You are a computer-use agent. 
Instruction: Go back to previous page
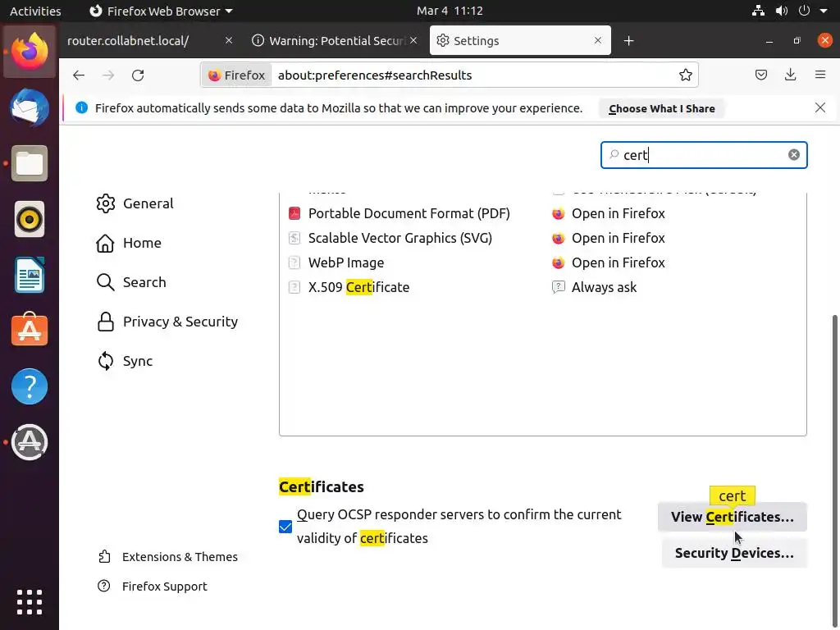pyautogui.click(x=79, y=75)
